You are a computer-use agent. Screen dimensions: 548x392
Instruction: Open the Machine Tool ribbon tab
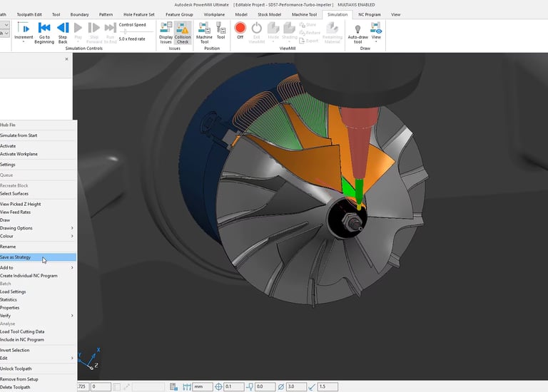tap(304, 15)
